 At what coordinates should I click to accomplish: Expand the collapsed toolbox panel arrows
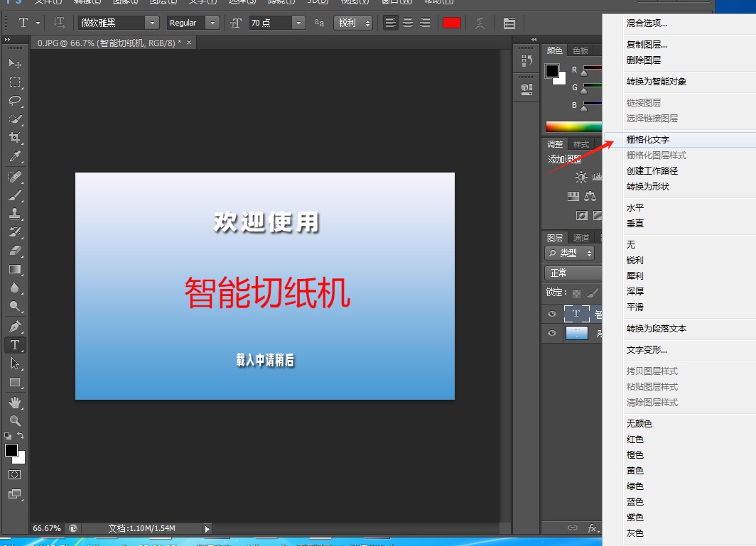(7, 40)
